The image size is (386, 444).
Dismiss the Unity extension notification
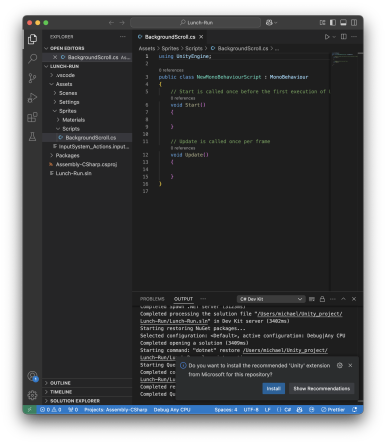[x=350, y=365]
